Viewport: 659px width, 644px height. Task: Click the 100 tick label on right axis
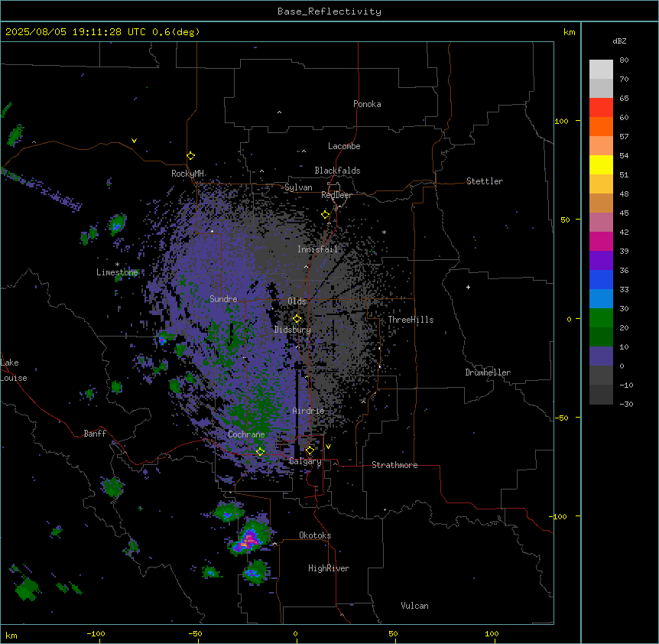(x=561, y=121)
